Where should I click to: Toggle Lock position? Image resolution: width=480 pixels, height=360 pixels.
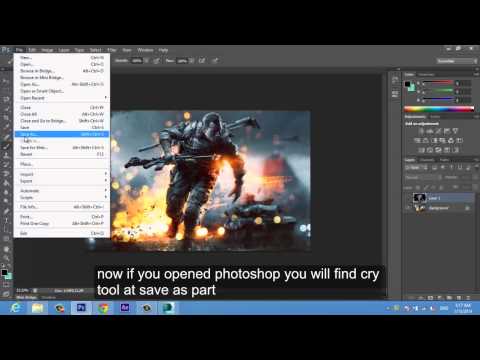click(x=432, y=188)
